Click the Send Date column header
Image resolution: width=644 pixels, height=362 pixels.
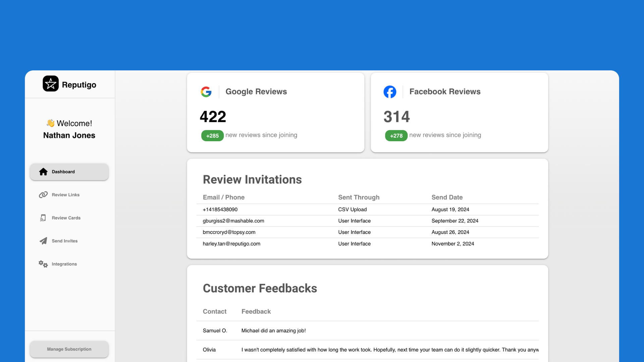447,197
